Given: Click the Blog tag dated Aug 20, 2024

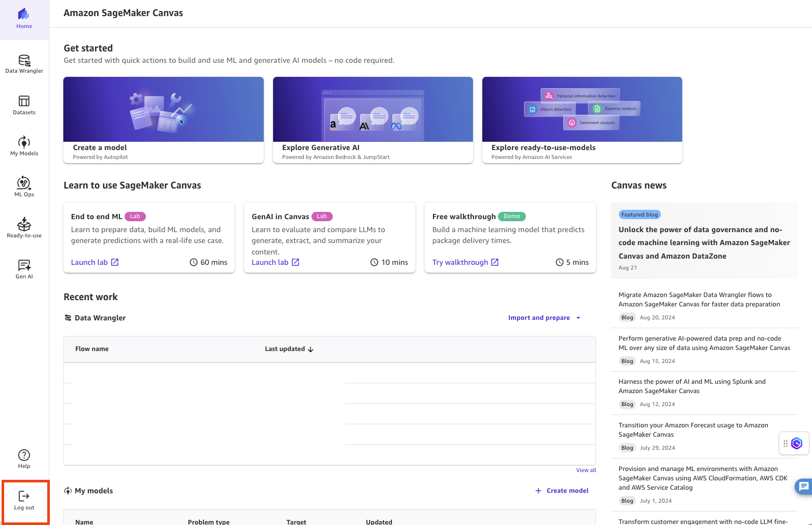Looking at the screenshot, I should tap(627, 318).
